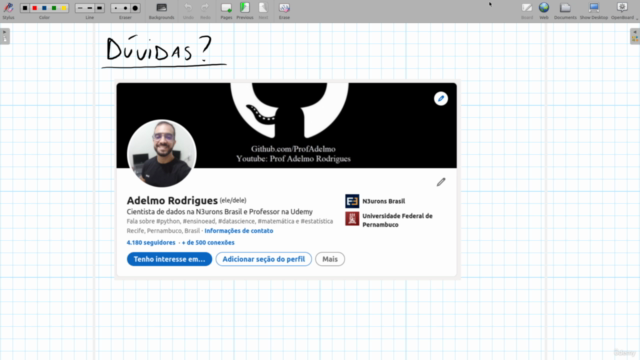
Task: Click the Show Desktop icon
Action: pos(594,10)
